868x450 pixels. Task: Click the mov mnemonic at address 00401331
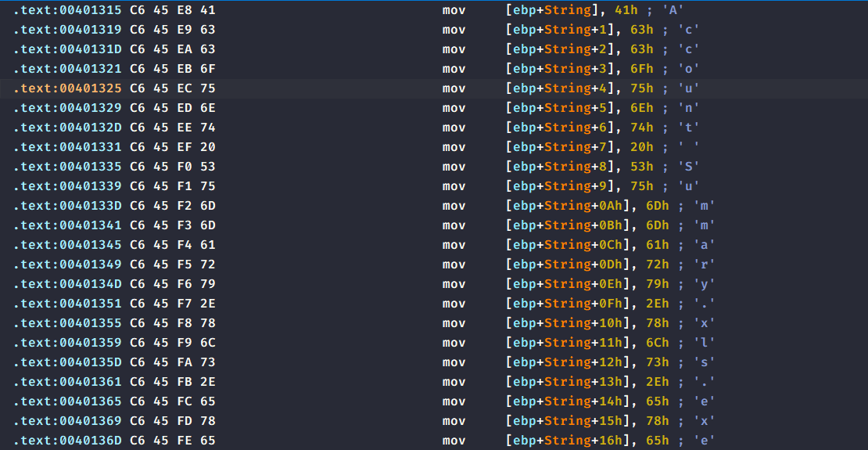tap(454, 147)
